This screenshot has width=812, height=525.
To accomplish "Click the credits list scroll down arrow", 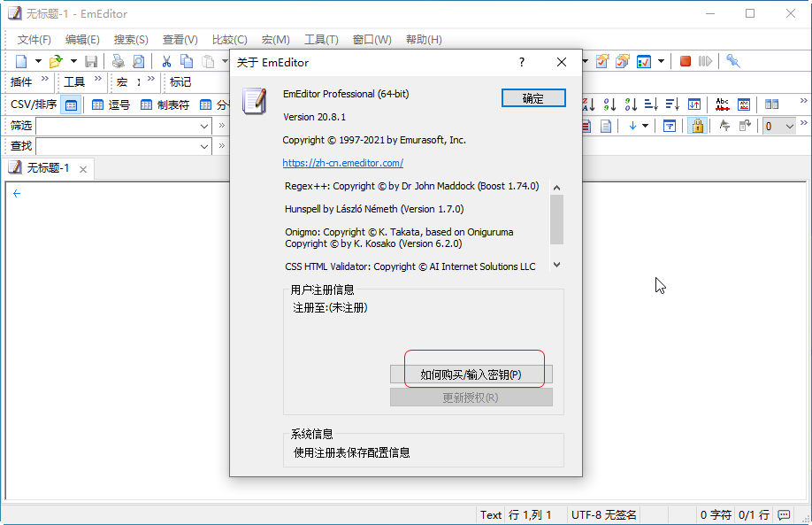I will (556, 265).
